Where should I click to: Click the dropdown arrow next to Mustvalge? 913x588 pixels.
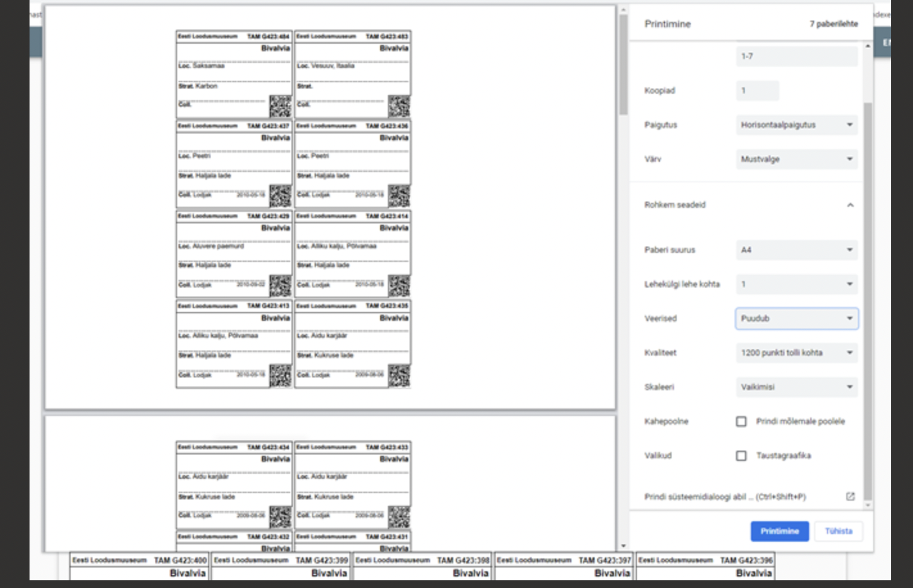coord(851,159)
